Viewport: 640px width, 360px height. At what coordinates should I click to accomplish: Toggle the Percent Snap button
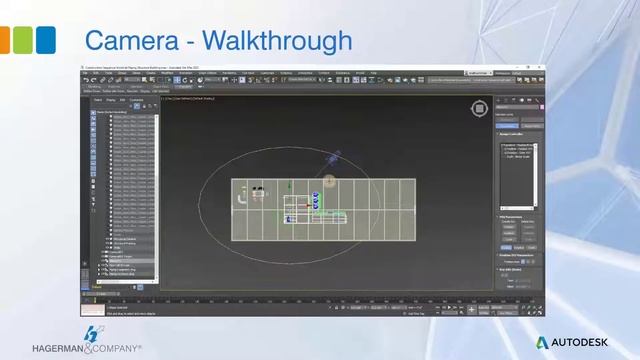267,80
